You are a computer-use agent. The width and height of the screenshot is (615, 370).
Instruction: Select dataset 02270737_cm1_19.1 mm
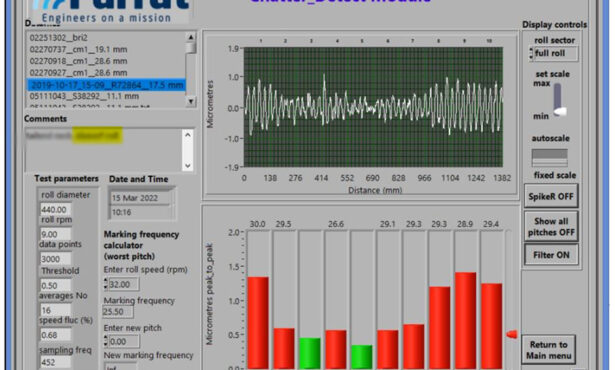(78, 49)
